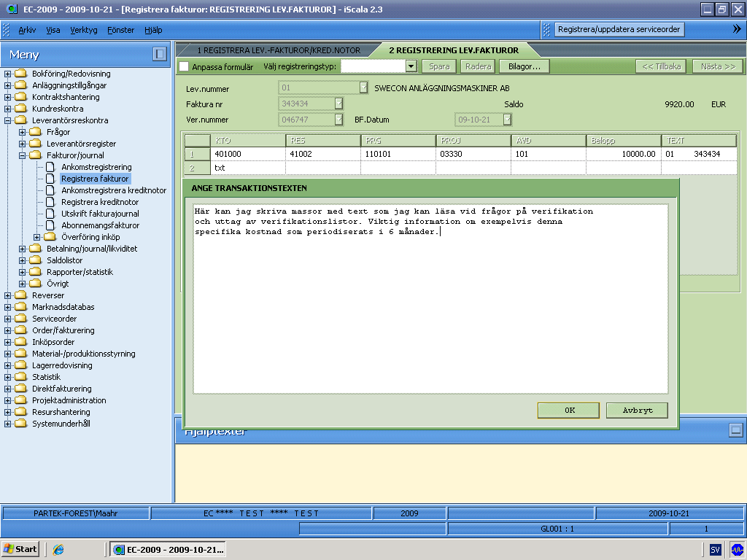
Task: Click inside the transaction text area
Action: (x=430, y=299)
